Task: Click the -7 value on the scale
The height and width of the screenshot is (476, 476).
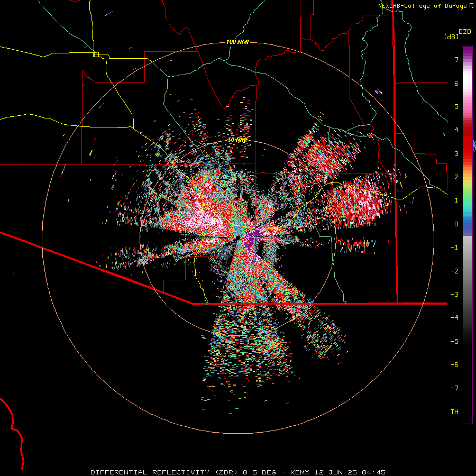Action: point(454,388)
